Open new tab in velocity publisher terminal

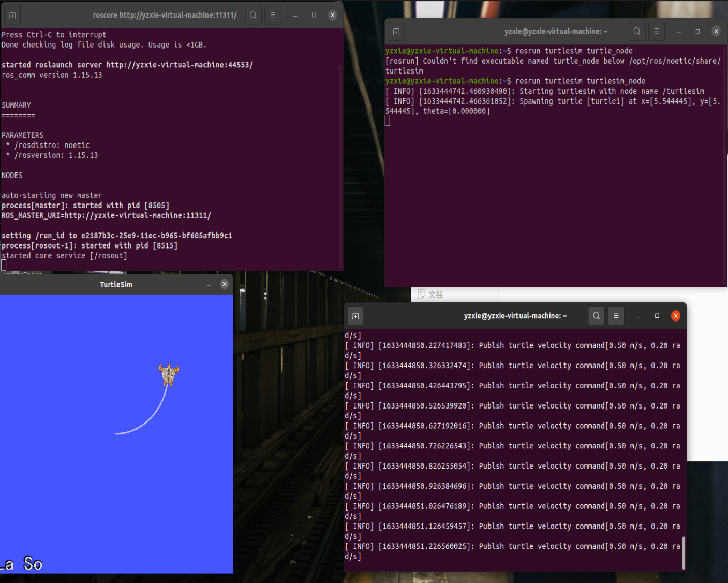tap(355, 316)
